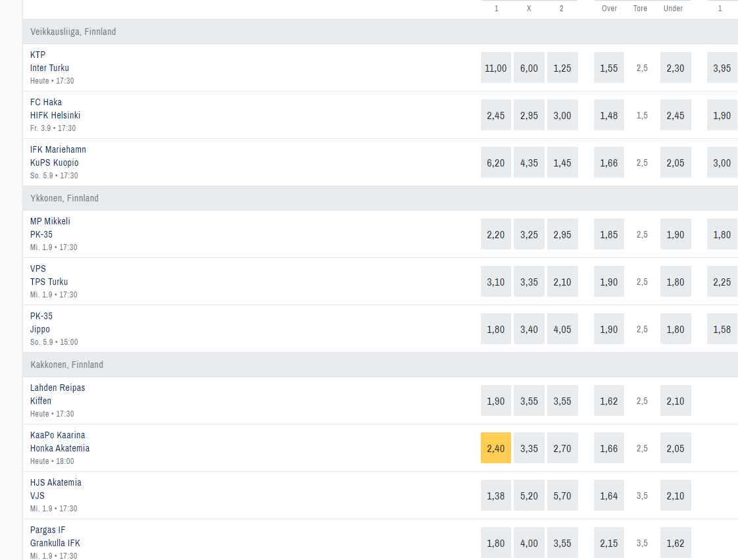Open FC Haka vs HIFK Helsinki match

coord(55,109)
